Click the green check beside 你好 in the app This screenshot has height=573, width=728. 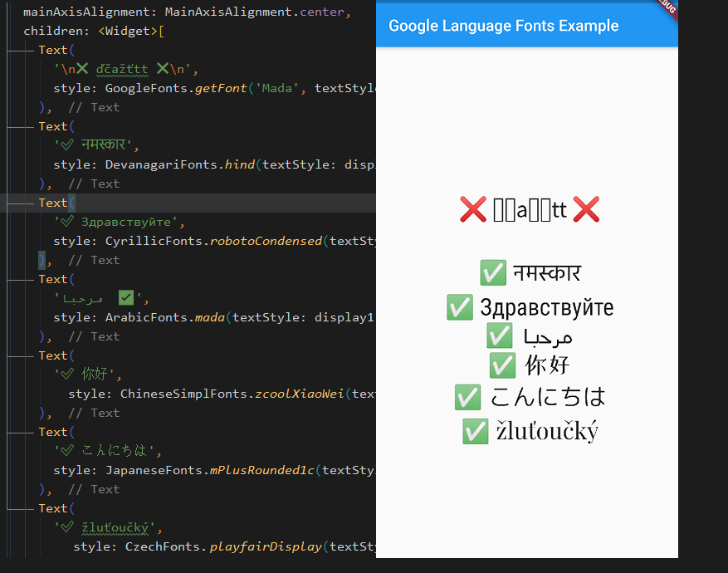coord(502,365)
